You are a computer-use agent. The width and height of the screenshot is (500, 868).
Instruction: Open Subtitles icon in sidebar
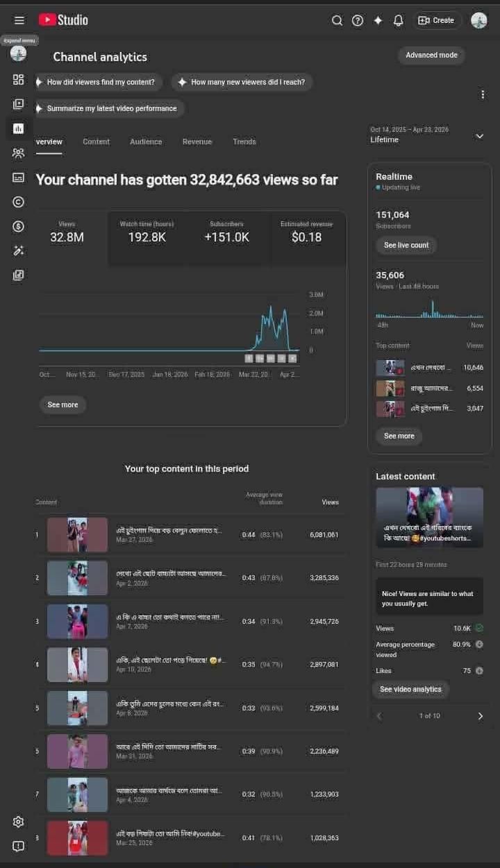pyautogui.click(x=19, y=177)
